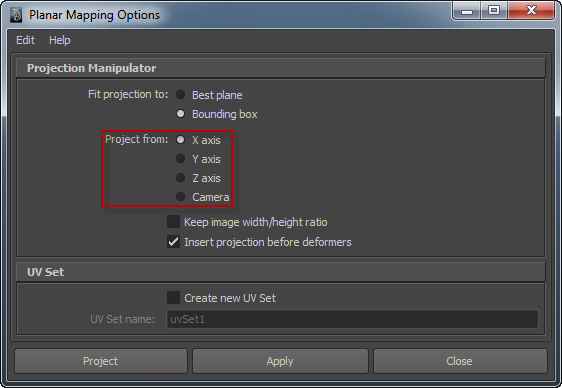This screenshot has width=562, height=388.
Task: Enable Keep image width/height ratio
Action: coord(173,222)
